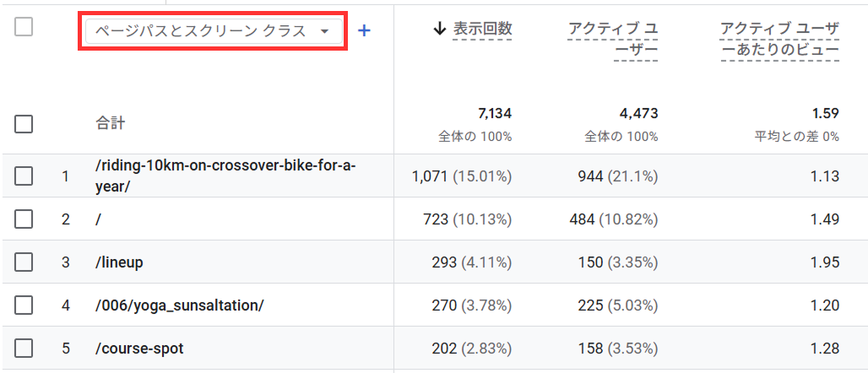
Task: Open the /riding-10km-on-crossover-bike-for-a-year/ page path
Action: coord(225,176)
